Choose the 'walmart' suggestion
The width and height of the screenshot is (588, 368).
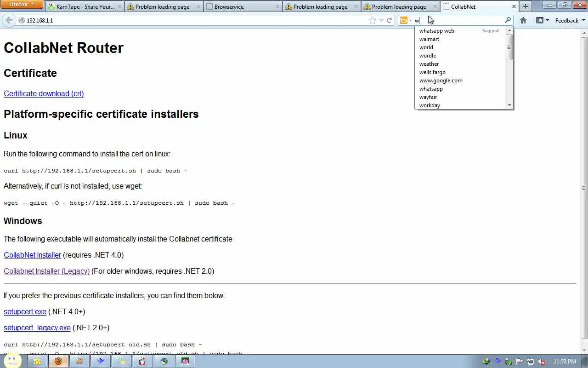point(460,39)
